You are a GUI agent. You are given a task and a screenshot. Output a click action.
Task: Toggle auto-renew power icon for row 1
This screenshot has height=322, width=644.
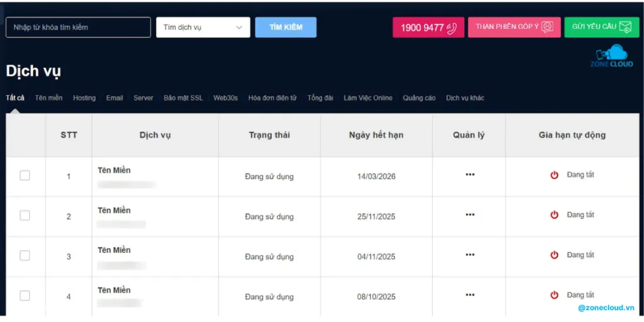tap(555, 175)
